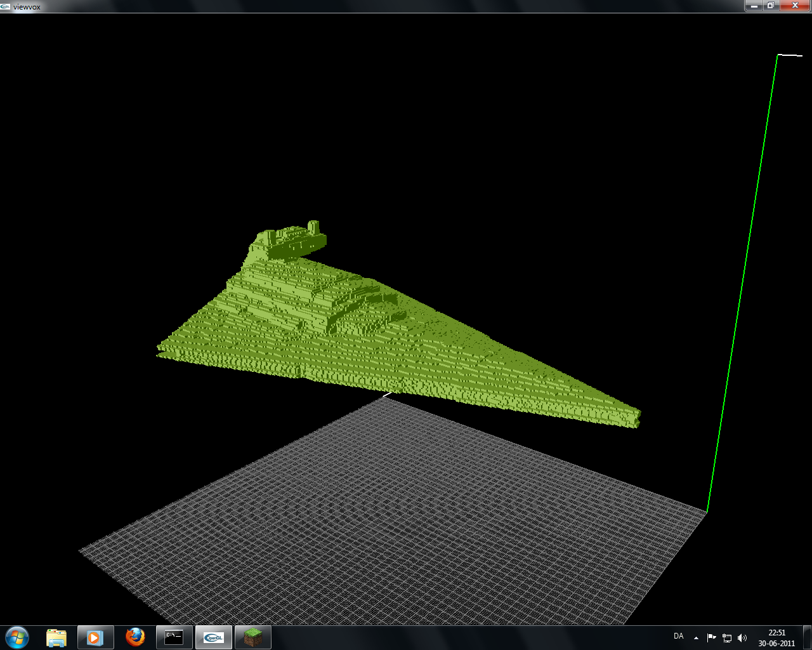Screen dimensions: 812x650
Task: Launch Windows Media Player from the taskbar
Action: tap(95, 637)
